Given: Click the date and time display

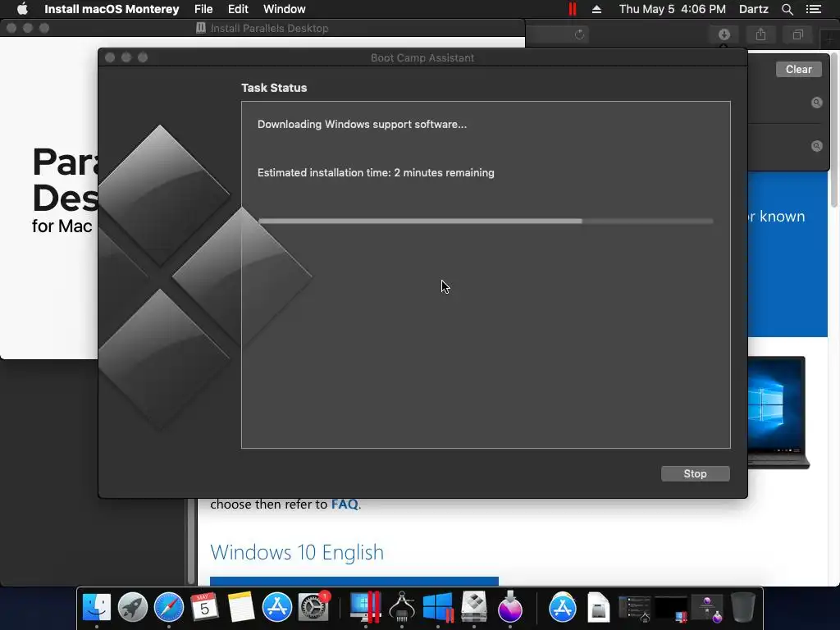Looking at the screenshot, I should click(x=673, y=9).
